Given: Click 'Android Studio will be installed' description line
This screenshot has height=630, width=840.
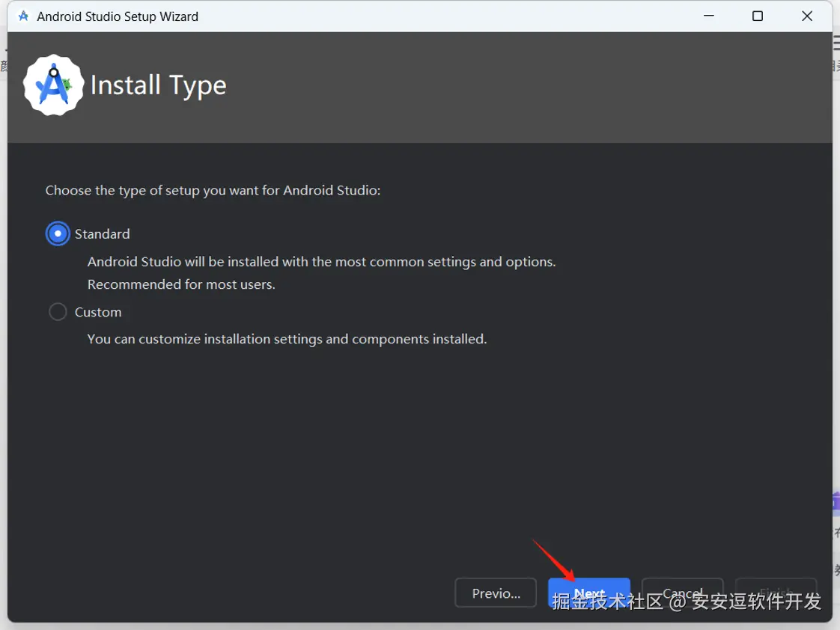Looking at the screenshot, I should [x=321, y=262].
